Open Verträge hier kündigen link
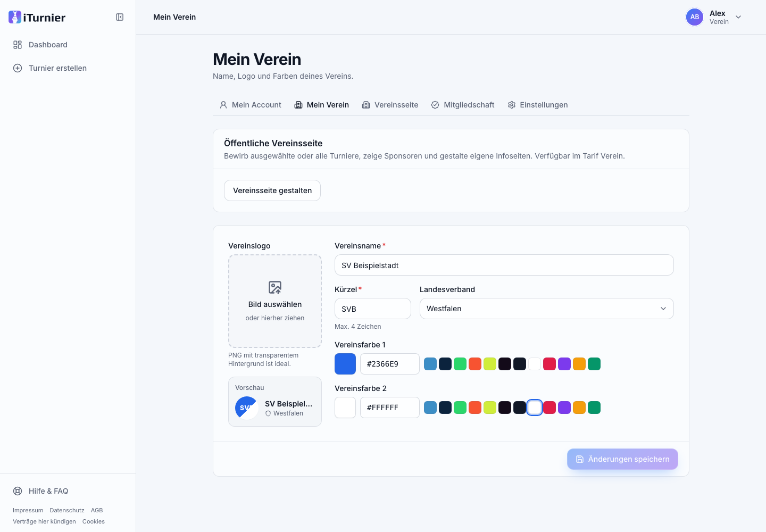766x532 pixels. point(44,521)
